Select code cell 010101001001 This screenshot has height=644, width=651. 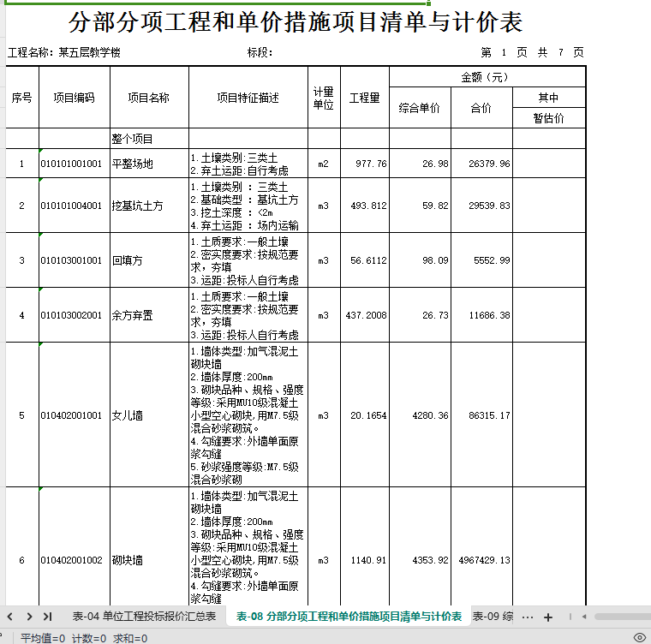(x=75, y=164)
